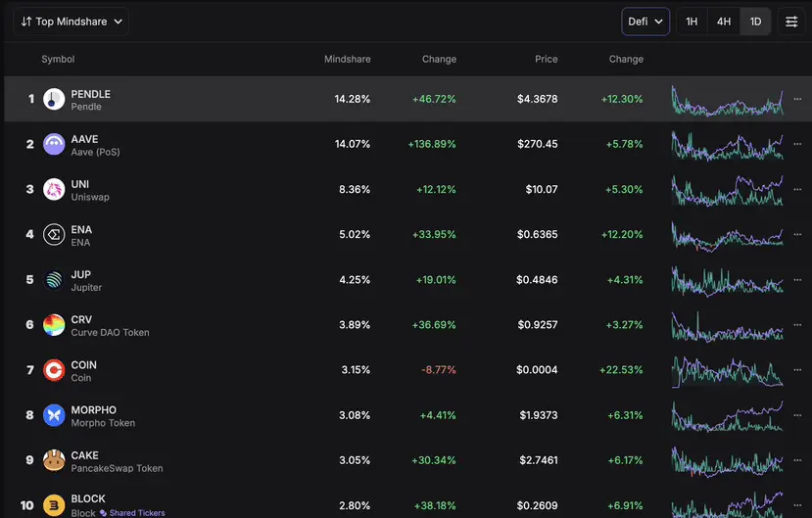Click the +136.89% change value
Screen dimensions: 812x518
coord(432,144)
